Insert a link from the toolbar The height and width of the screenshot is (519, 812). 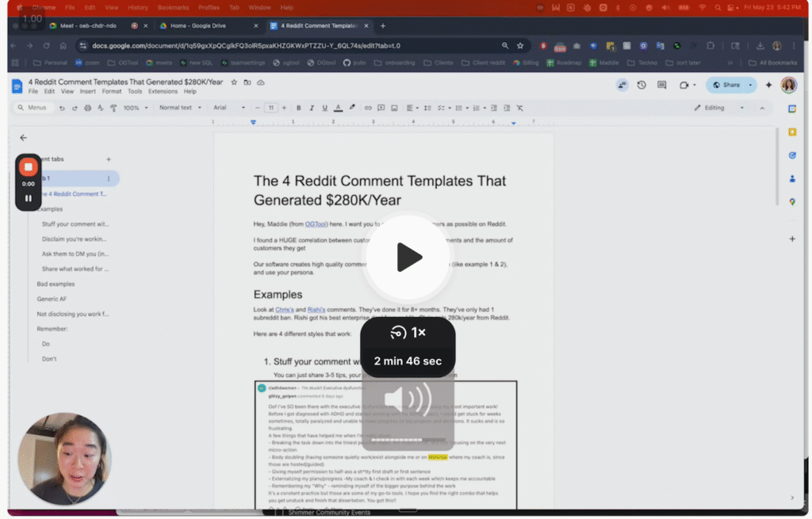pyautogui.click(x=368, y=108)
